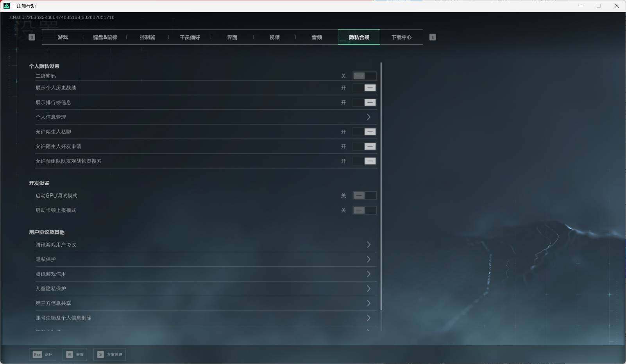Viewport: 626px width, 364px height.
Task: Click the CN UID text at top
Action: coord(62,17)
